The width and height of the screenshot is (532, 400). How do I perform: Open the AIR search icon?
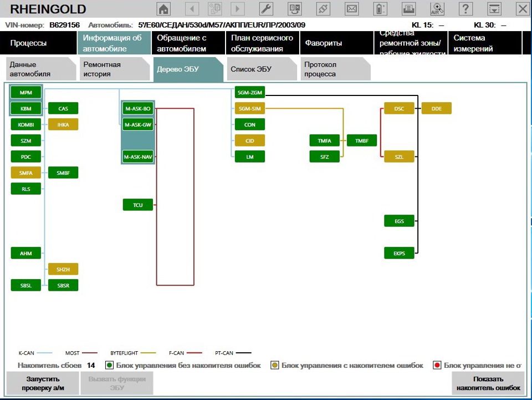pos(437,9)
